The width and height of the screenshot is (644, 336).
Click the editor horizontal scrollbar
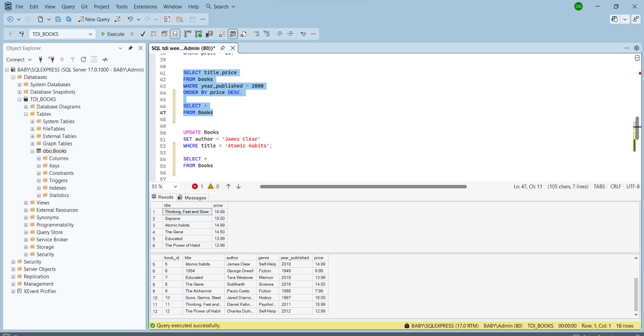pyautogui.click(x=363, y=187)
